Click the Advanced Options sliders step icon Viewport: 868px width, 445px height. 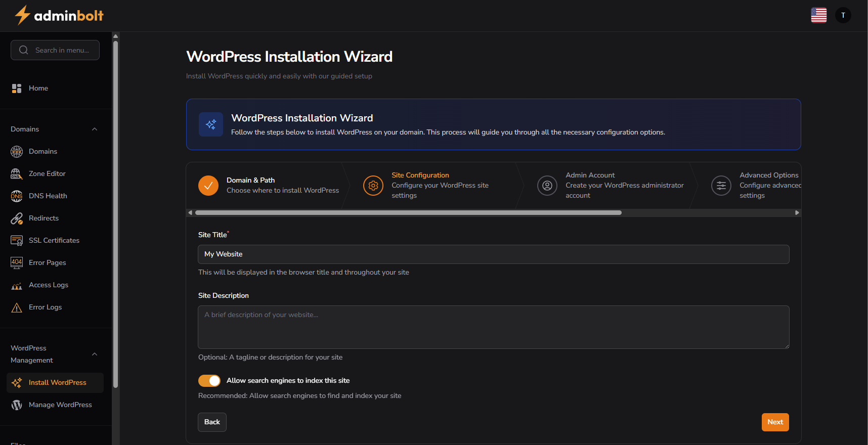pos(721,186)
